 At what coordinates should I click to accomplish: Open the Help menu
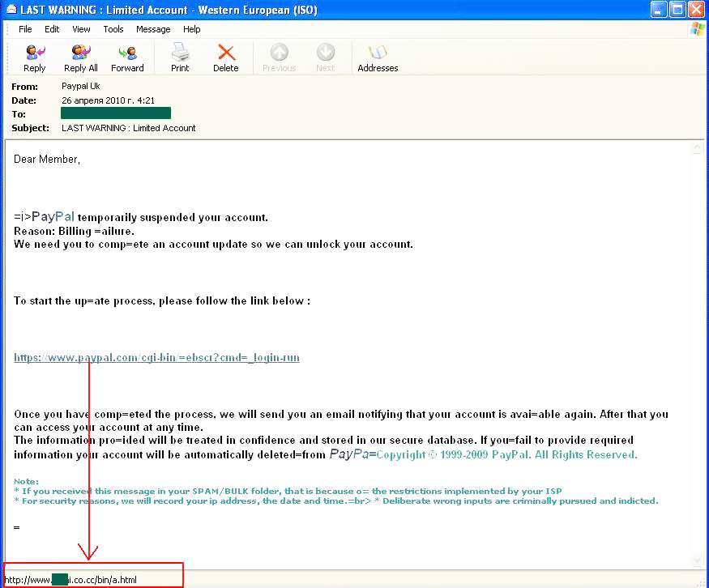[x=192, y=29]
